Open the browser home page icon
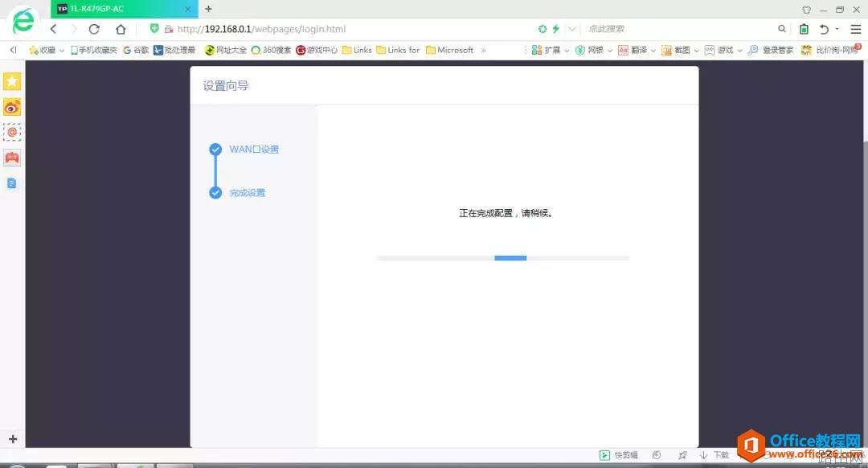 121,29
